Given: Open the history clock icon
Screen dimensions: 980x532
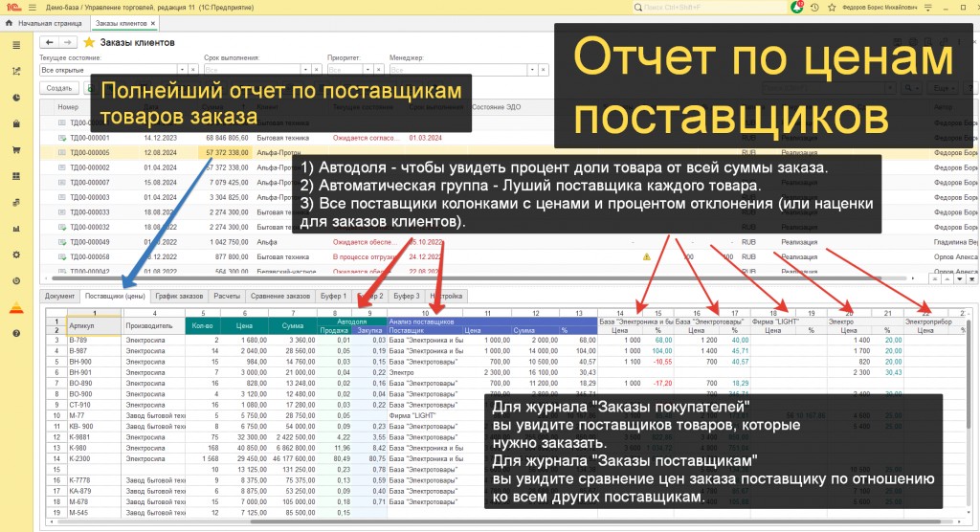Looking at the screenshot, I should click(814, 8).
